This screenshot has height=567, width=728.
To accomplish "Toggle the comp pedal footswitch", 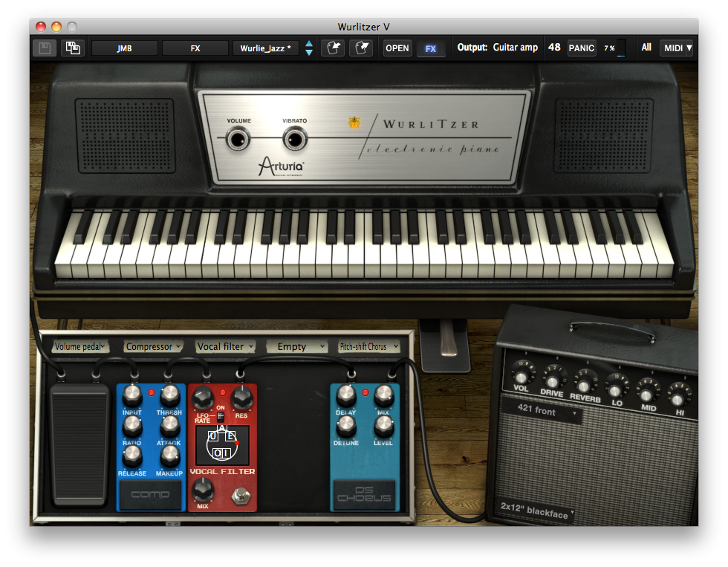I will [x=150, y=495].
